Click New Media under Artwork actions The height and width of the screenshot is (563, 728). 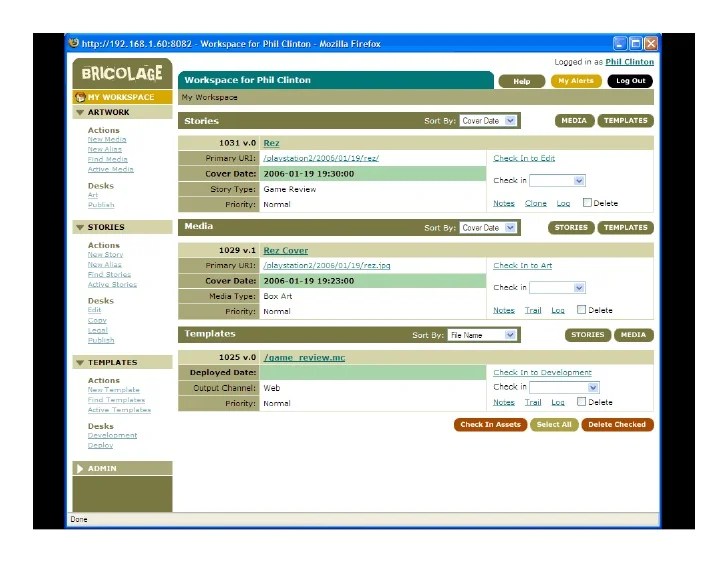107,139
